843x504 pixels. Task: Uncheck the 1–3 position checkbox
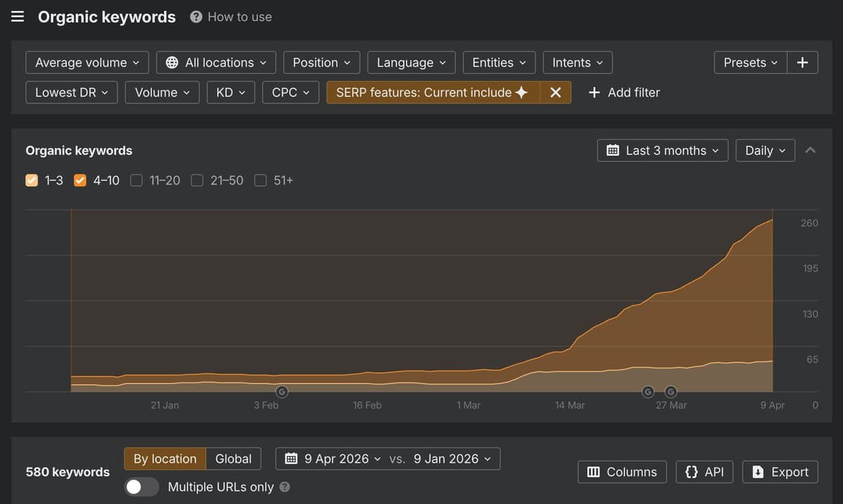pos(32,180)
